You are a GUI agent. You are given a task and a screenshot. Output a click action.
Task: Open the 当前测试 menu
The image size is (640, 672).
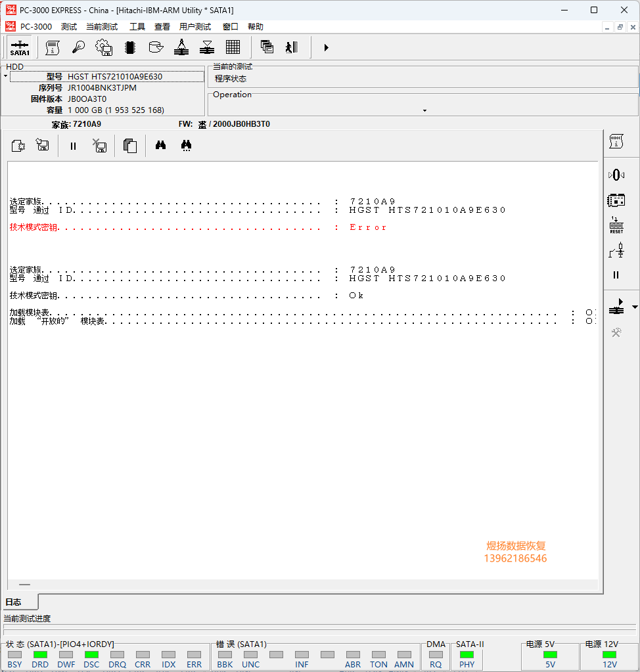[x=102, y=26]
